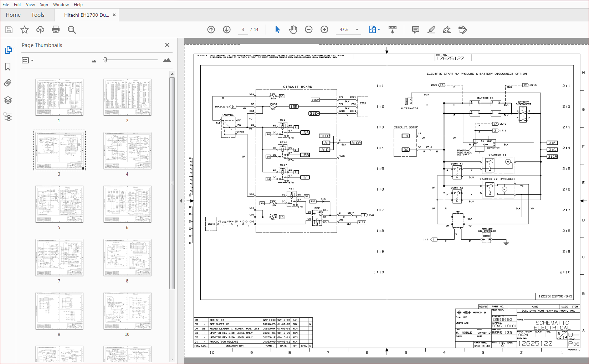Viewport: 589px width, 364px height.
Task: Go to the next page with the down arrow
Action: tap(227, 30)
